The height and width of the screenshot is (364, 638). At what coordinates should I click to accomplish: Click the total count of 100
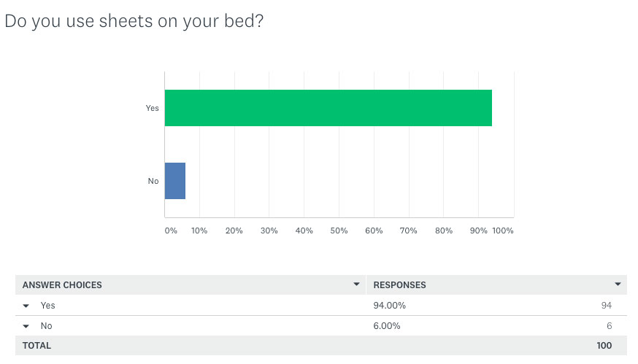(604, 346)
